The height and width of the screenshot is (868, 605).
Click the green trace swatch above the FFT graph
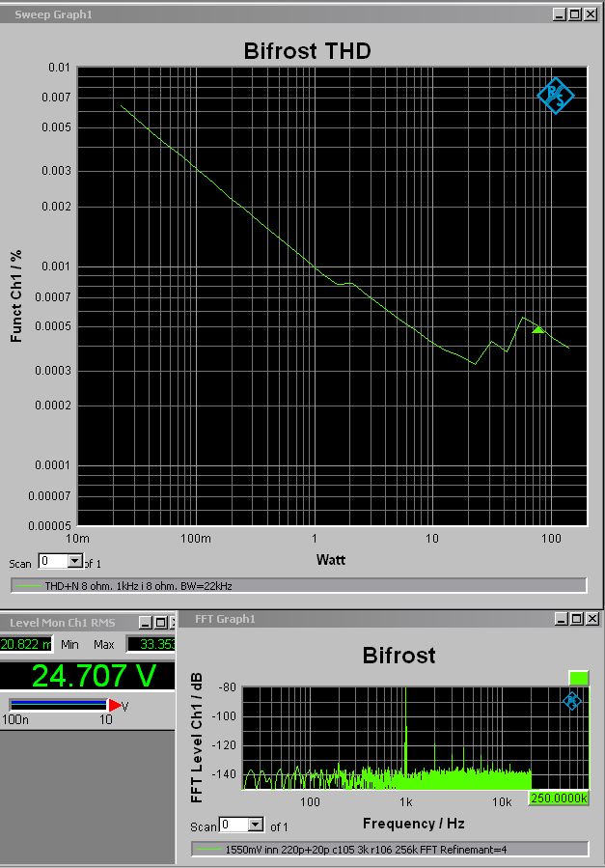578,678
